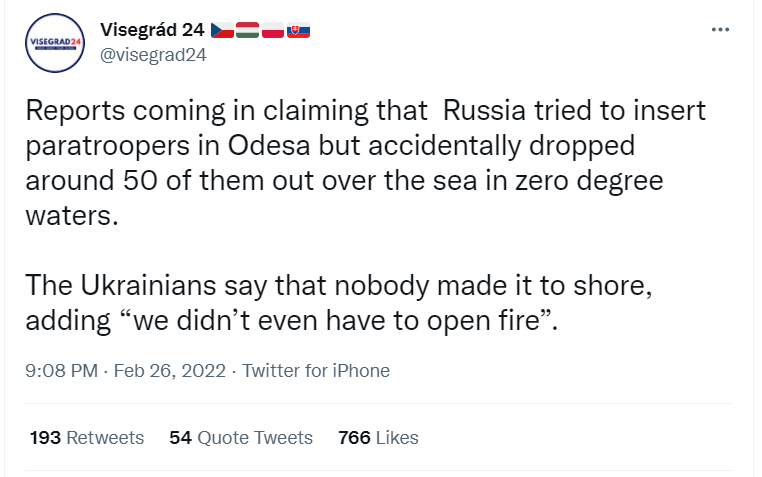Click the paragraph starting "The Ukrainians say"
This screenshot has height=477, width=762.
point(340,304)
